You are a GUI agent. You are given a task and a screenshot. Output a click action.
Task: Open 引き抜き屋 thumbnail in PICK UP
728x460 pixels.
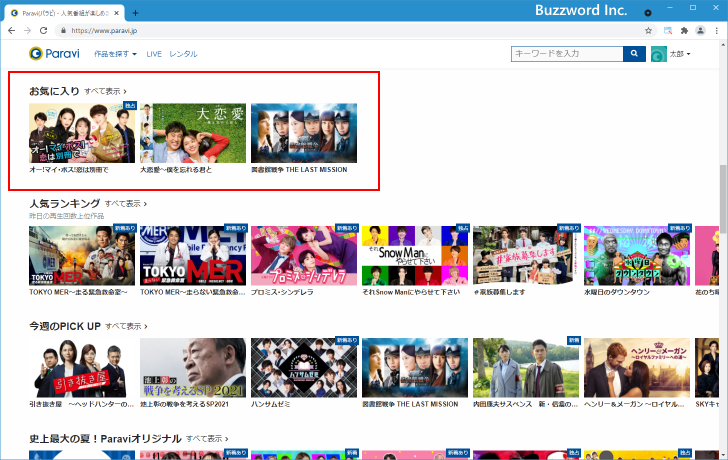pos(82,368)
